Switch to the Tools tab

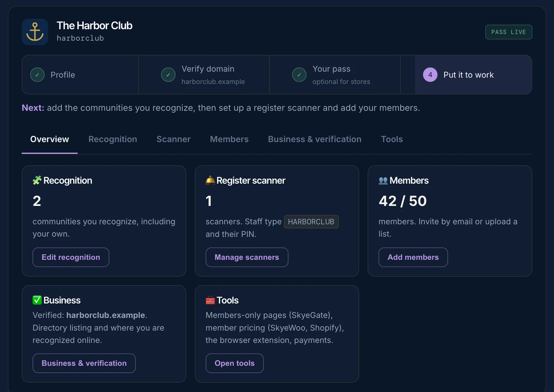coord(392,139)
